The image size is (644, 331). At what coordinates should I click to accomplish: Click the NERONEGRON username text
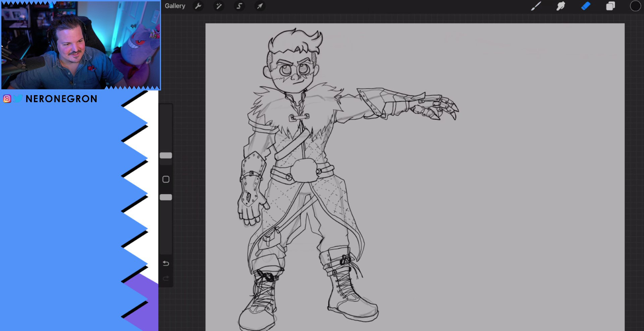(x=61, y=99)
